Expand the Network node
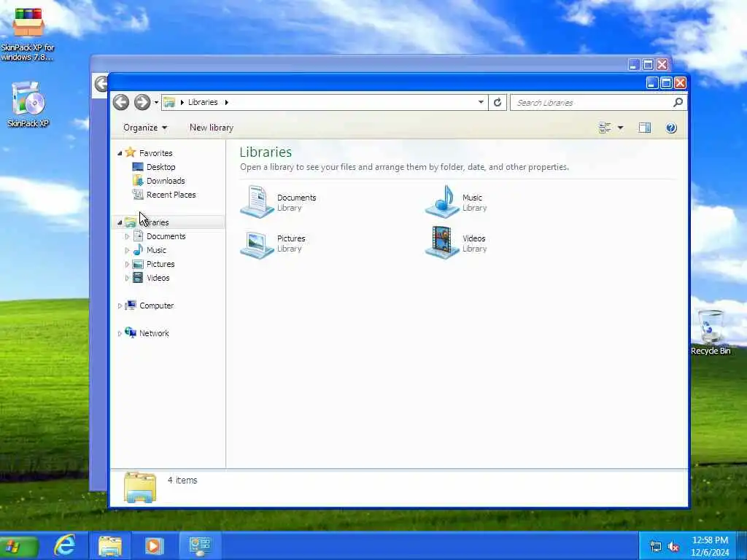747x560 pixels. pyautogui.click(x=120, y=333)
